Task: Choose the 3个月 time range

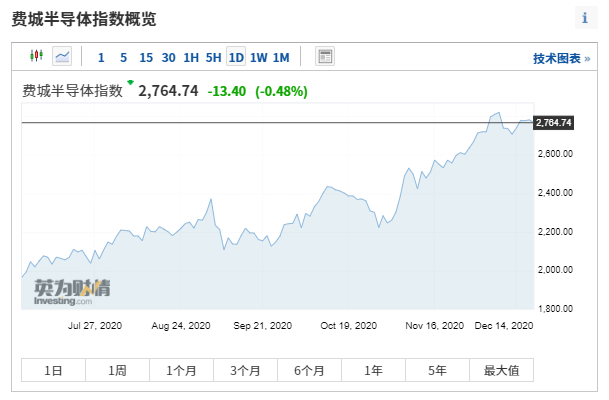Action: [245, 370]
